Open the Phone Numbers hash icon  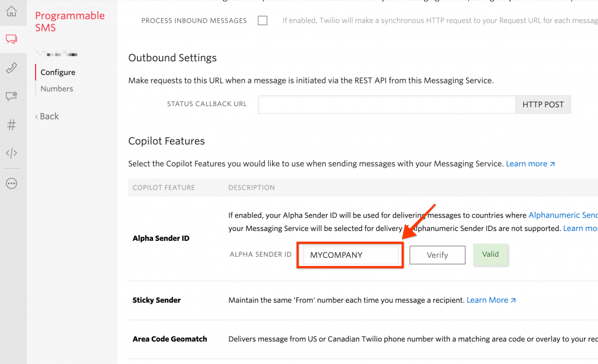[11, 125]
